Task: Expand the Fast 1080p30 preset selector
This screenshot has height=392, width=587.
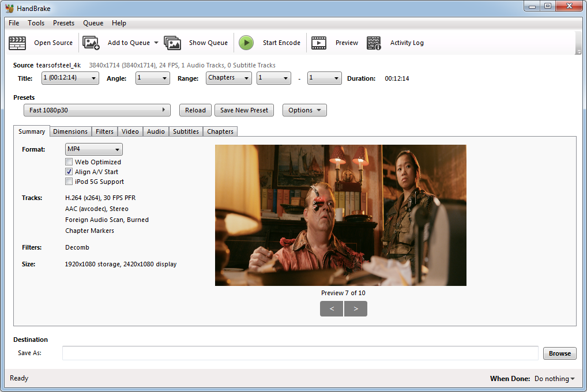Action: pyautogui.click(x=97, y=110)
